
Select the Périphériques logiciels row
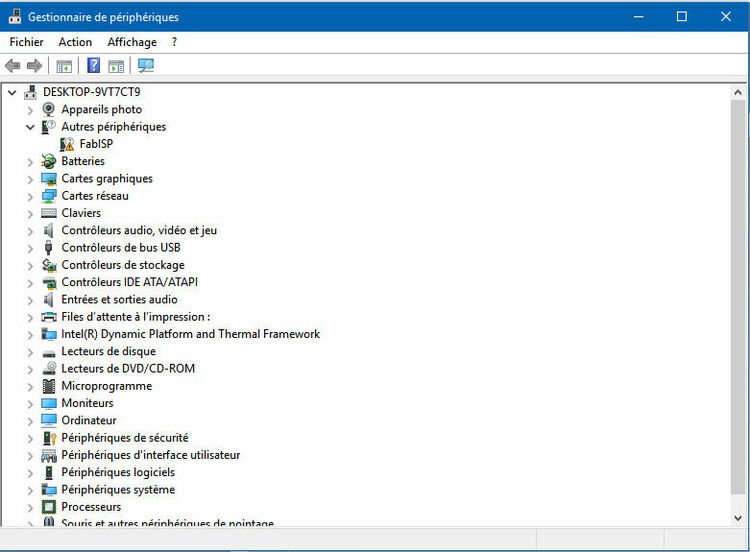[118, 472]
